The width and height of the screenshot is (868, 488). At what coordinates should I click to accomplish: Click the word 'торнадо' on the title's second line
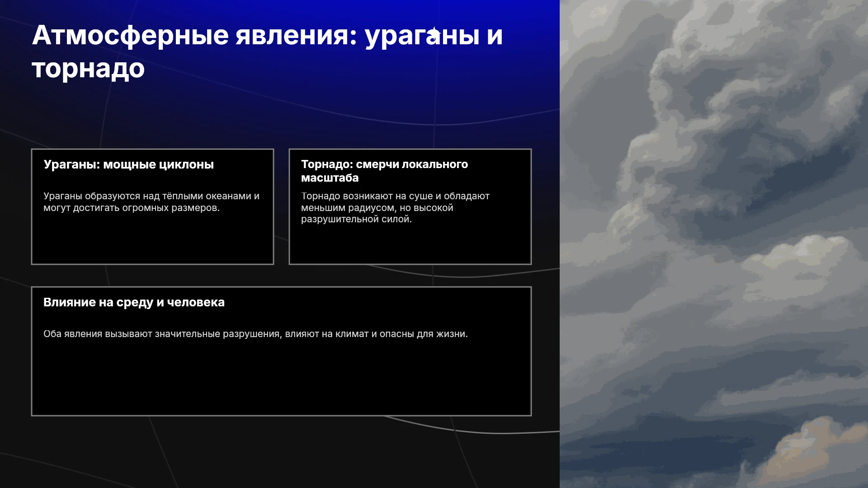pos(88,69)
